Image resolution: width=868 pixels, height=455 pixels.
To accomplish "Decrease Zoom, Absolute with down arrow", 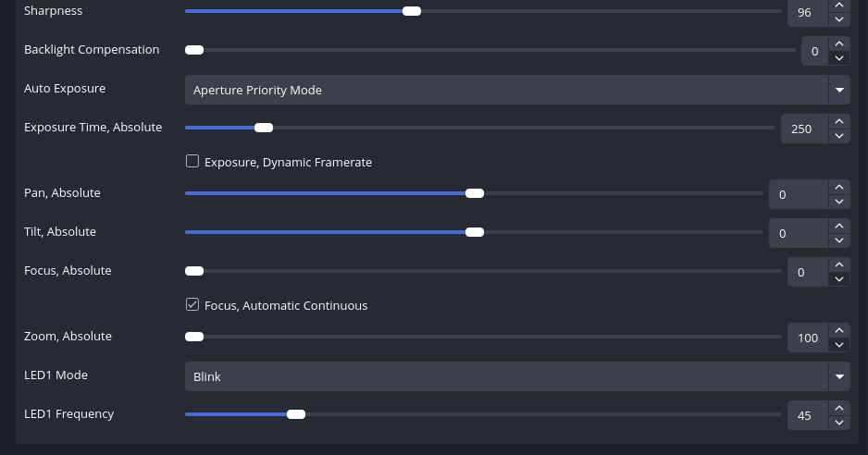I will [839, 344].
